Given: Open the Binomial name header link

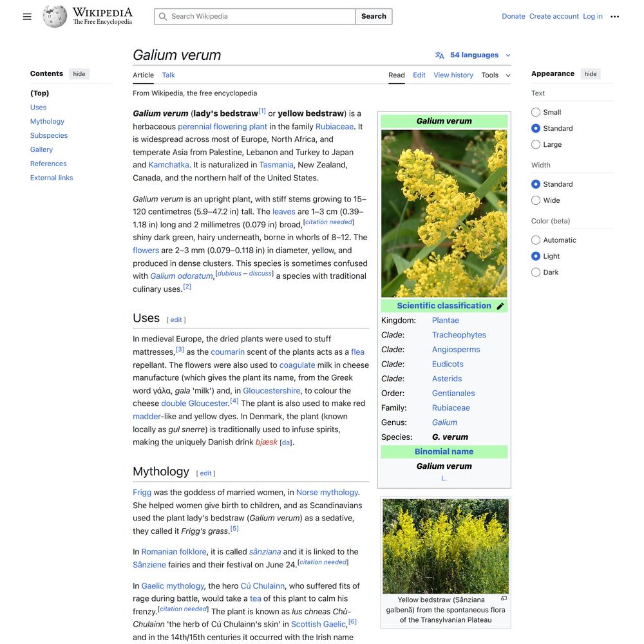Looking at the screenshot, I should (444, 452).
